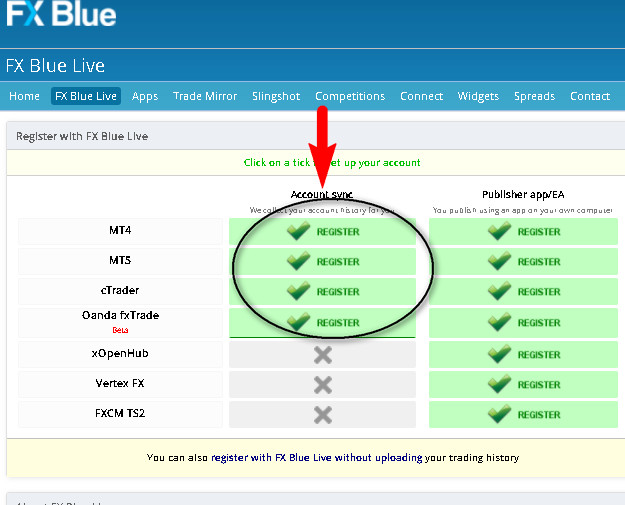625x505 pixels.
Task: Go to Trade Mirror page
Action: coord(205,96)
